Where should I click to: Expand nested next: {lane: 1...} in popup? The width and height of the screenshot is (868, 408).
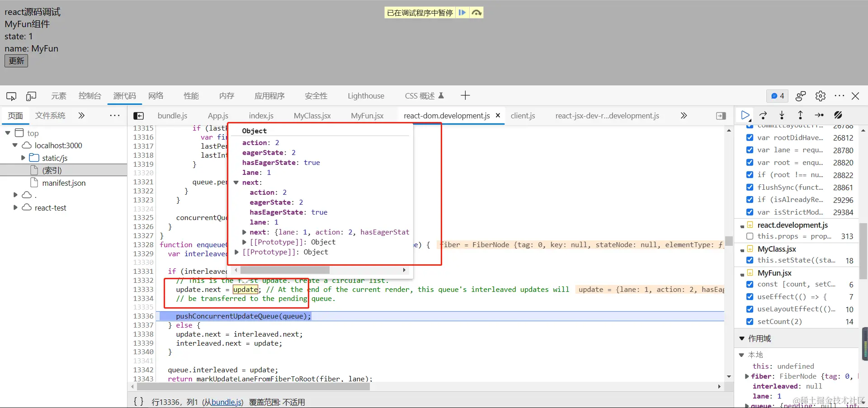[x=244, y=232]
